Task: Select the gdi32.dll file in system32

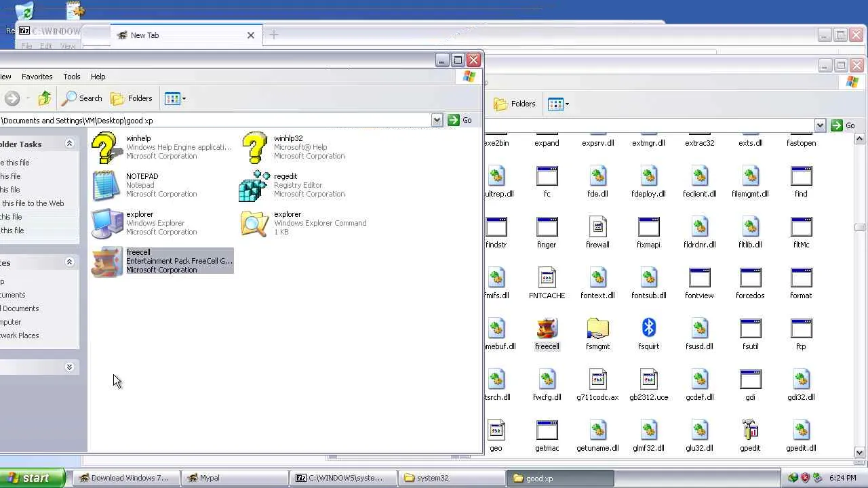Action: (x=801, y=386)
